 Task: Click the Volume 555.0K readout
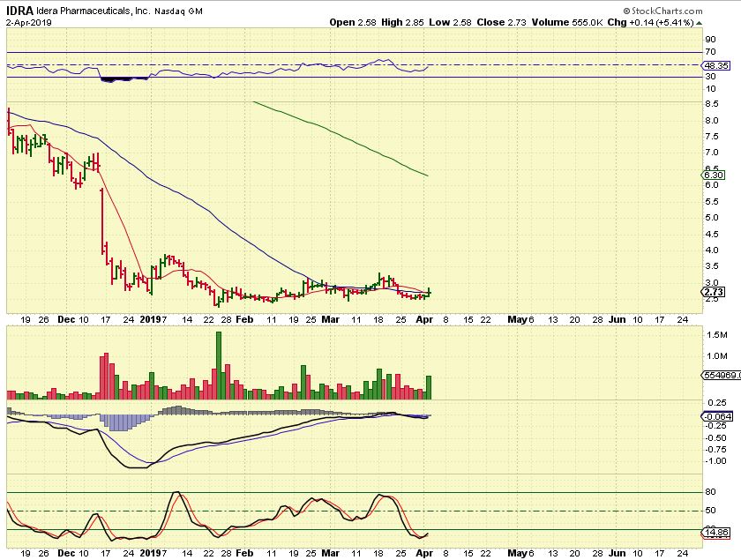pyautogui.click(x=566, y=22)
